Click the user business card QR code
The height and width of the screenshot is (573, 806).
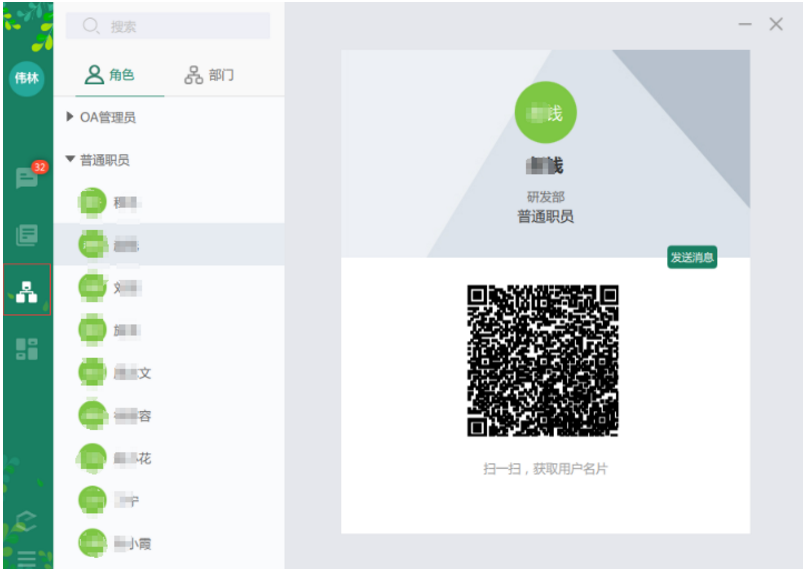point(543,361)
